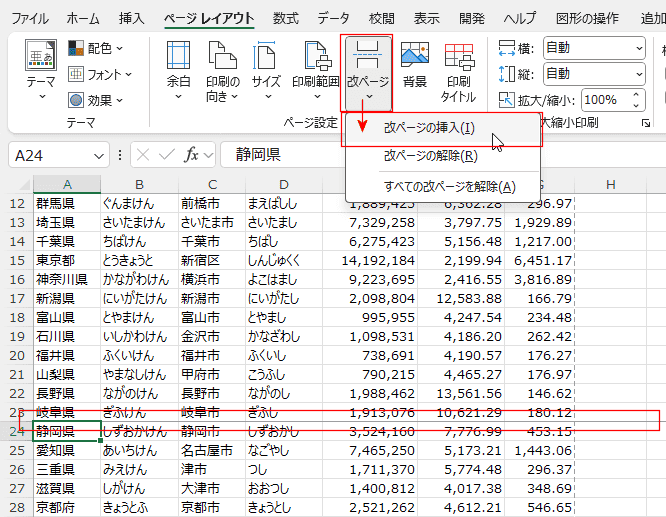
Task: Click the fx insert function icon
Action: point(192,154)
